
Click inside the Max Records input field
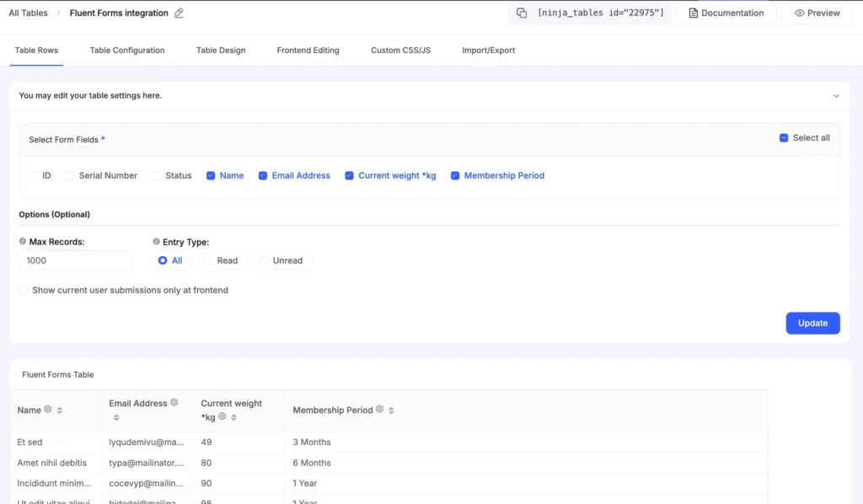(75, 261)
